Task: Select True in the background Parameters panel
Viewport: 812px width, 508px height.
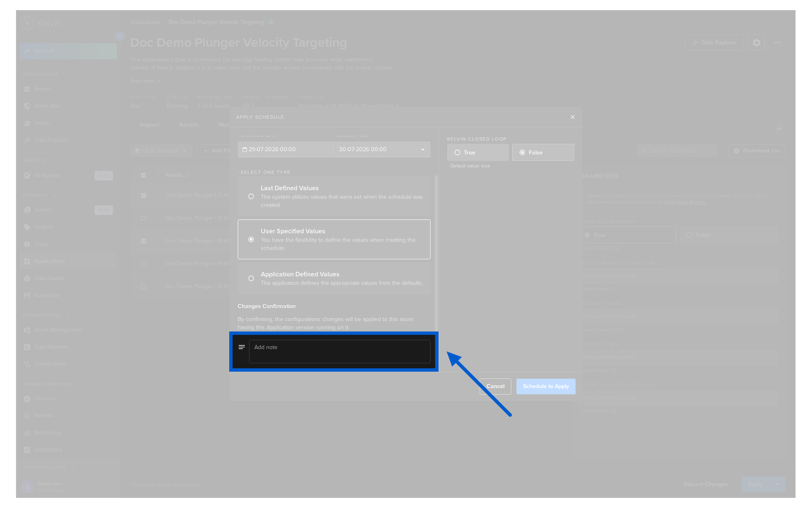Action: (x=628, y=235)
